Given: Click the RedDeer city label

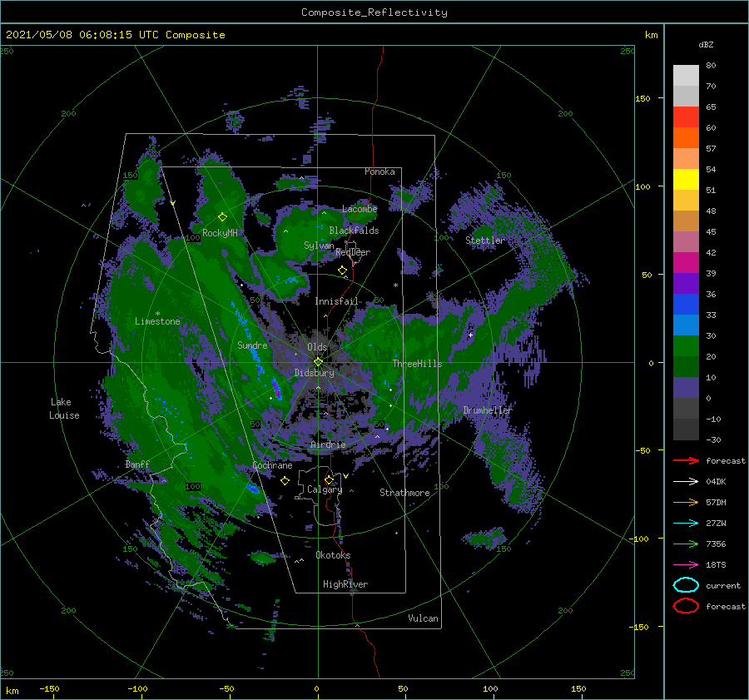Looking at the screenshot, I should (353, 252).
